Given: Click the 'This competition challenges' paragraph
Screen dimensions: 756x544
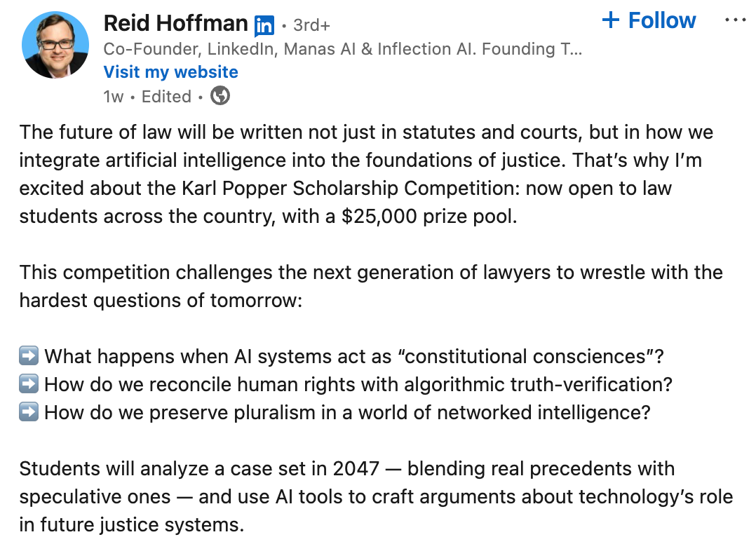Looking at the screenshot, I should click(x=371, y=286).
